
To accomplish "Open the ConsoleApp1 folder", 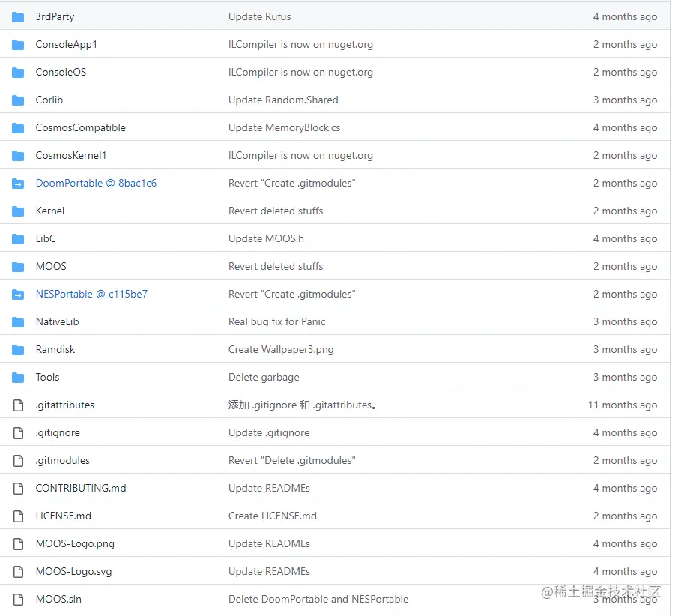I will tap(66, 44).
